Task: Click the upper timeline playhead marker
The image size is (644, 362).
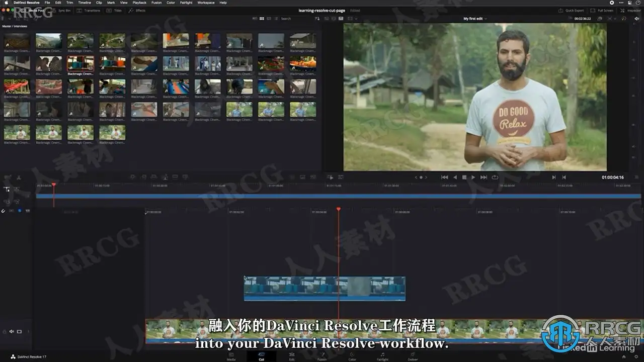Action: 54,185
